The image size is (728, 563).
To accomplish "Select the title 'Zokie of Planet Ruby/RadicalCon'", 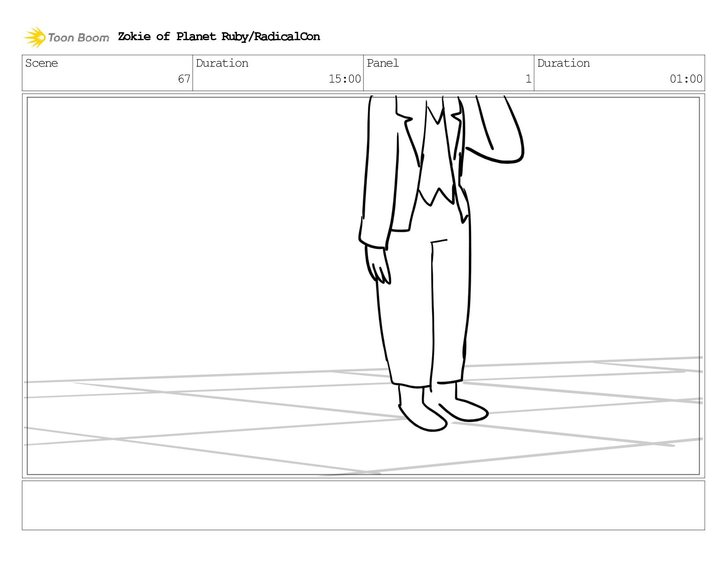I will pos(219,37).
